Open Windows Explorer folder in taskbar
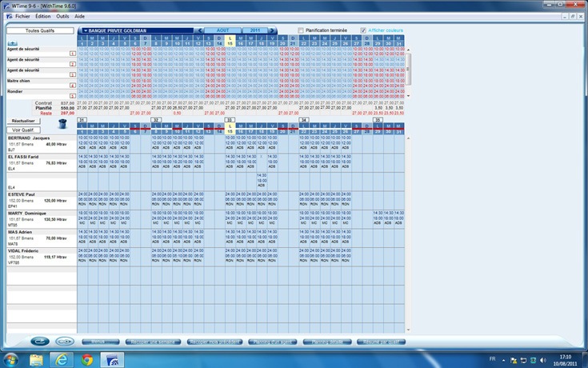The width and height of the screenshot is (588, 368). point(37,360)
